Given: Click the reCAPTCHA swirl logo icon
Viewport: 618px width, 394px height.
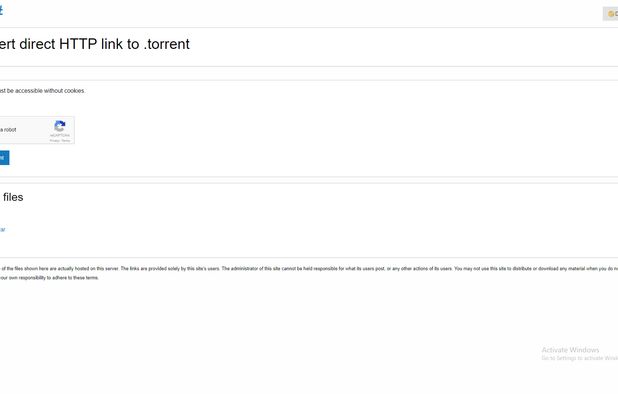Looking at the screenshot, I should [60, 126].
